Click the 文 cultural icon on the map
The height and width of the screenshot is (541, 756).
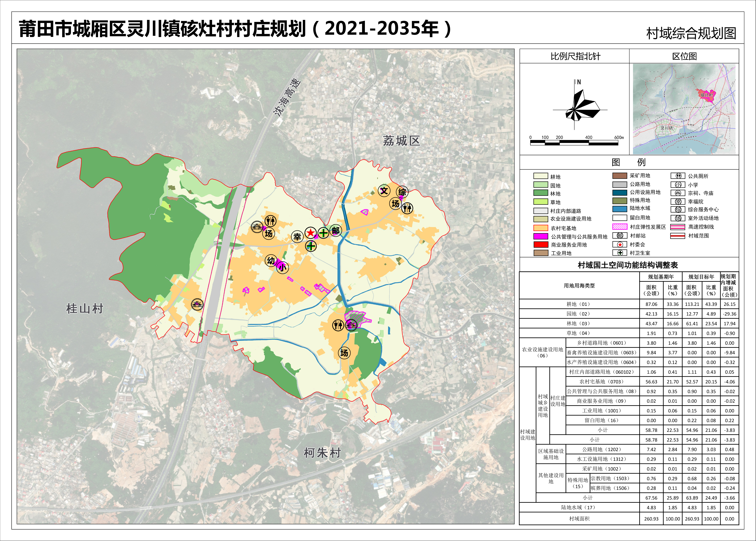(x=384, y=191)
